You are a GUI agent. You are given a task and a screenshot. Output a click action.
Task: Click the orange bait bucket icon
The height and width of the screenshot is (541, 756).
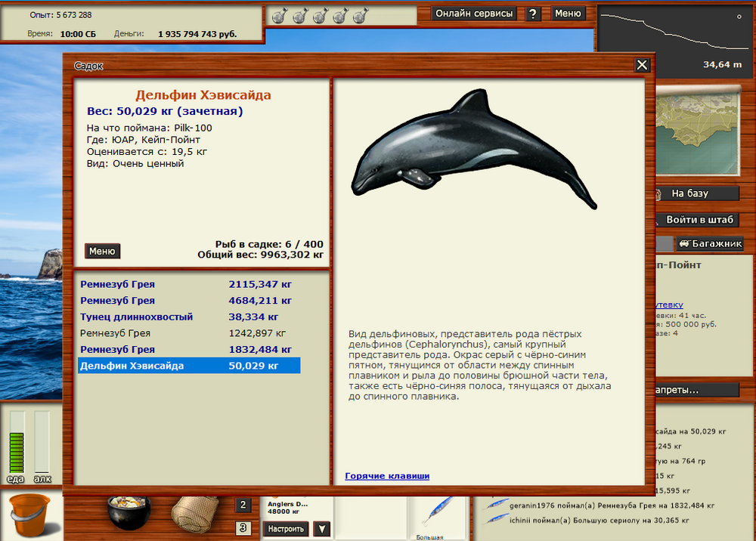[x=29, y=514]
